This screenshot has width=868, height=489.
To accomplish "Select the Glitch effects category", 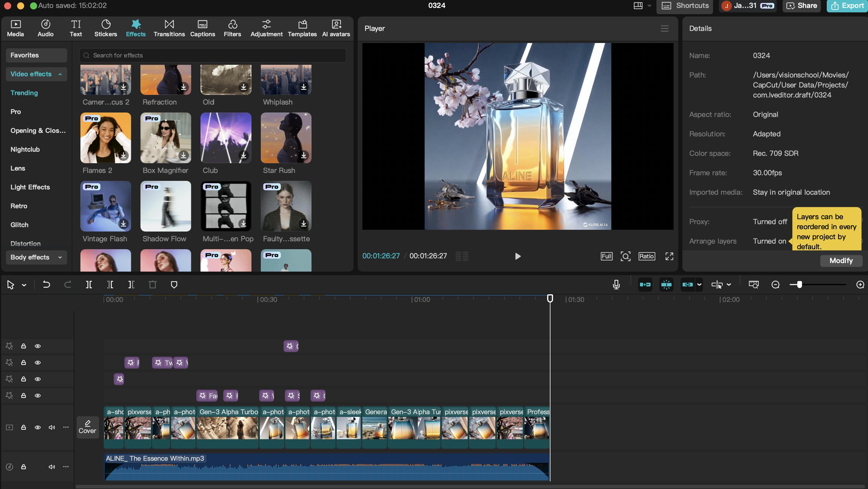I will click(x=19, y=225).
